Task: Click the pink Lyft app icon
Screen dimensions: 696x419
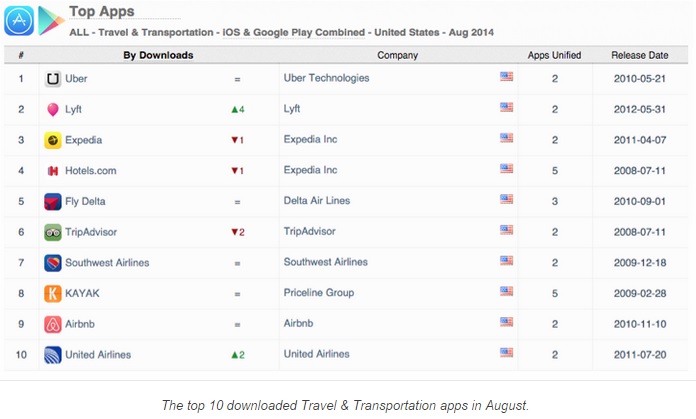Action: [x=53, y=109]
